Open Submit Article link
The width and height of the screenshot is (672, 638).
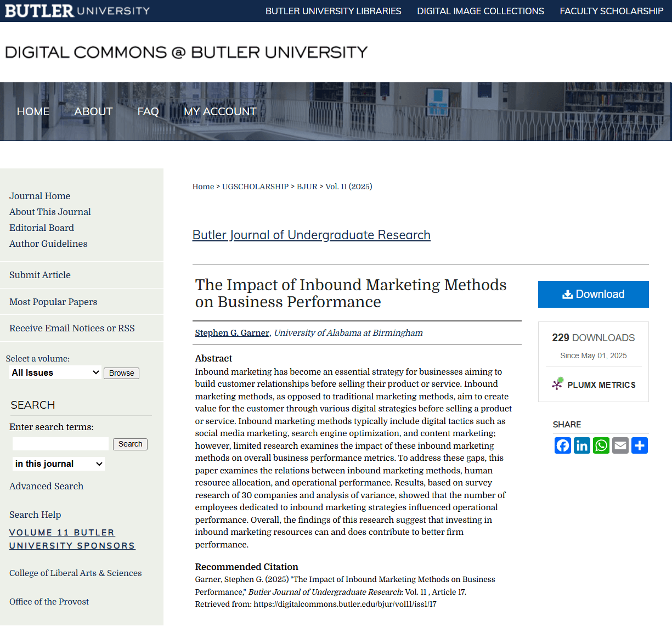(40, 275)
